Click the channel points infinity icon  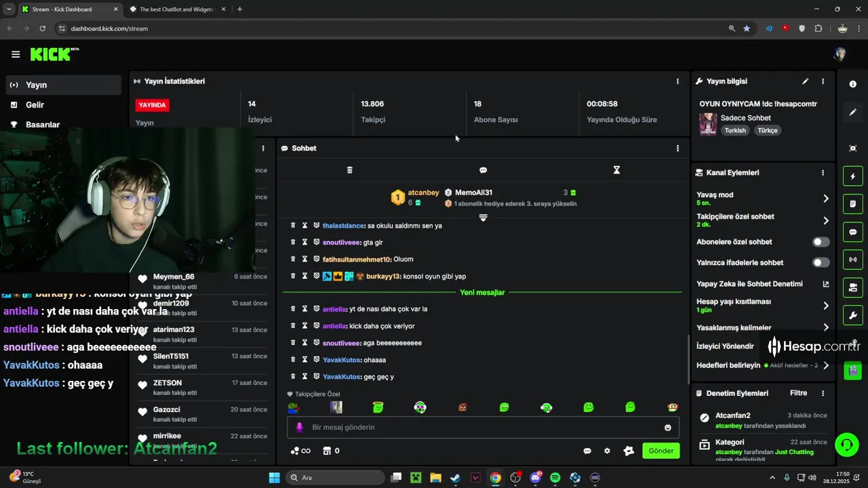click(x=300, y=451)
